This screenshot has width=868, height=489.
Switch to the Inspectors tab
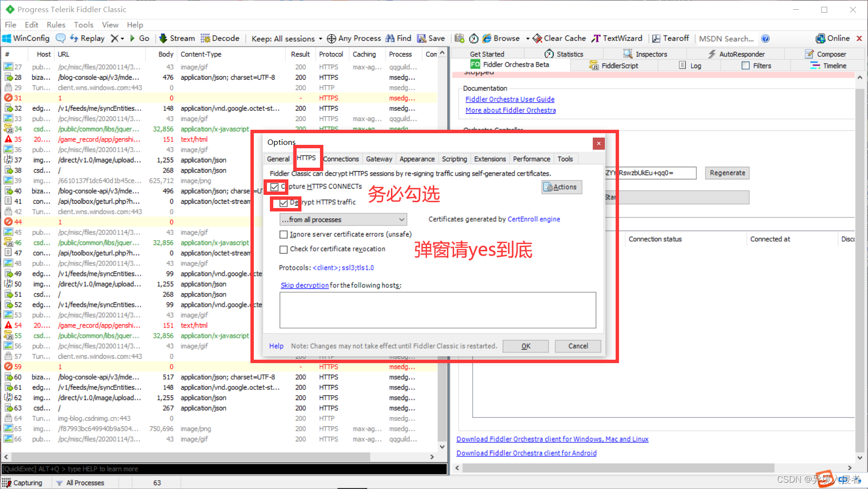tap(645, 54)
